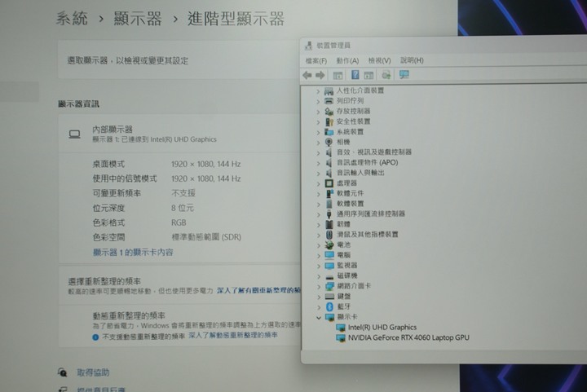
Task: Click the keyboard icon beside 鍵盤
Action: click(329, 297)
